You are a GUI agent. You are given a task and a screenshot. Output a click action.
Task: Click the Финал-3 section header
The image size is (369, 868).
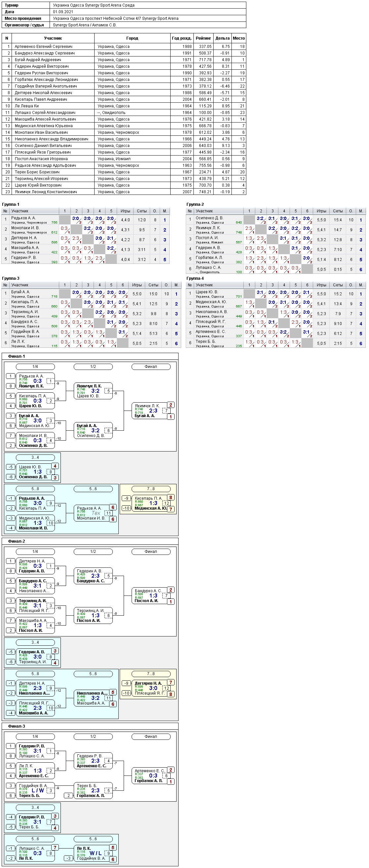(17, 726)
